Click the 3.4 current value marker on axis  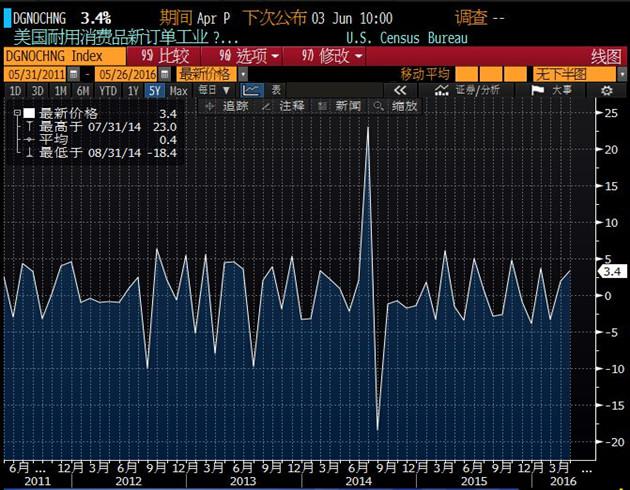coord(610,271)
